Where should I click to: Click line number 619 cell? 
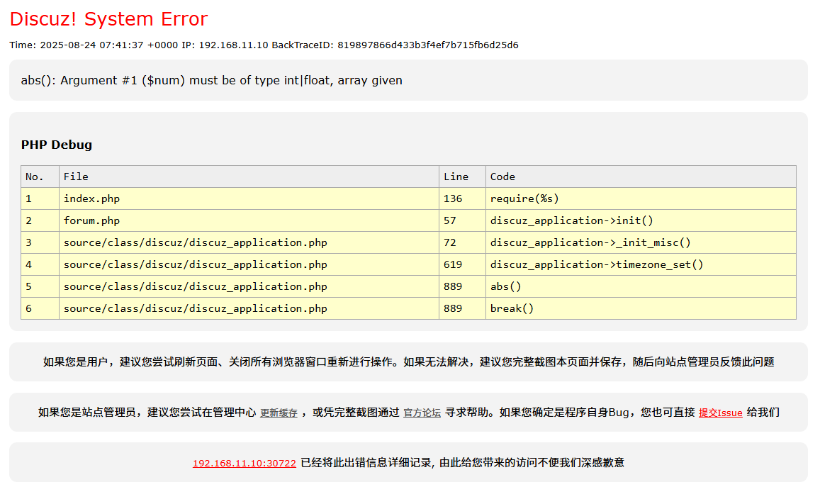click(462, 264)
